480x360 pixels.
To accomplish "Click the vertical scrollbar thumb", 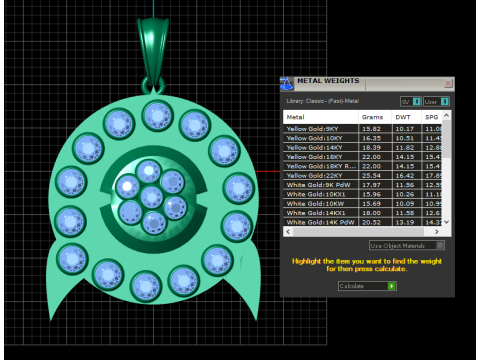I will [x=447, y=139].
